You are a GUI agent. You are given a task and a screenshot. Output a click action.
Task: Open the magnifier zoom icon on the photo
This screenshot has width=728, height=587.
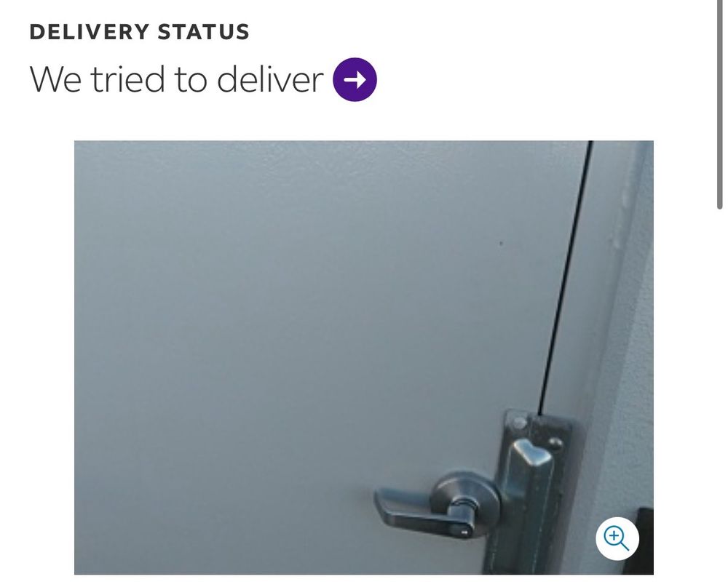coord(617,539)
